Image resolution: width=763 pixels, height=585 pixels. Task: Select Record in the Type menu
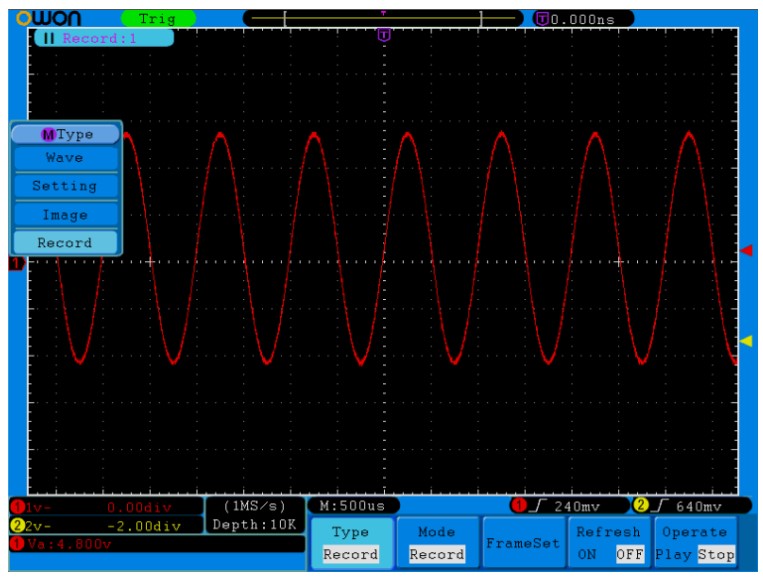[65, 242]
